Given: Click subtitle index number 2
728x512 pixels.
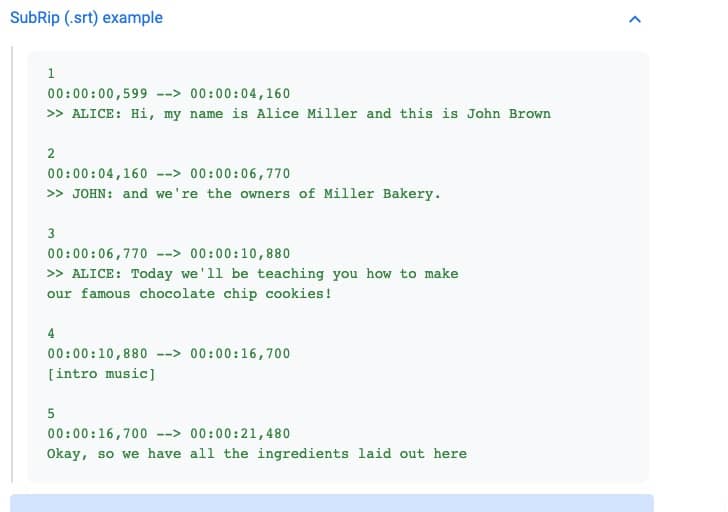Looking at the screenshot, I should [51, 153].
